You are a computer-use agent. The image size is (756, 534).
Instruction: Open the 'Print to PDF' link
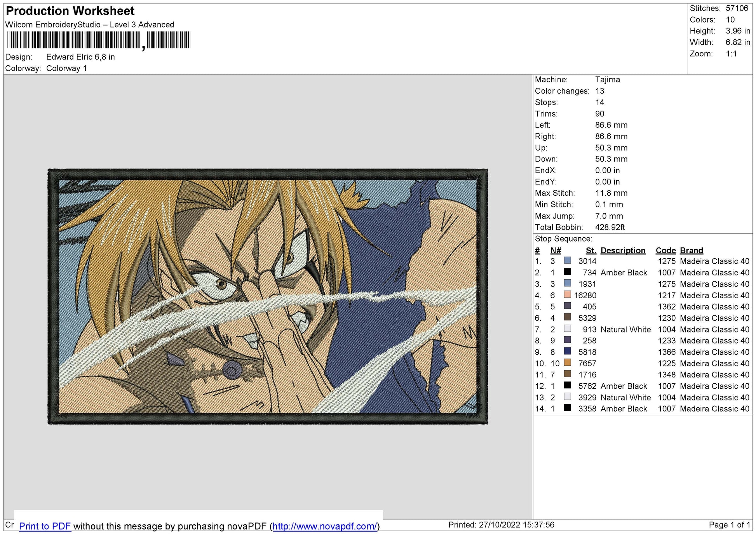(45, 526)
